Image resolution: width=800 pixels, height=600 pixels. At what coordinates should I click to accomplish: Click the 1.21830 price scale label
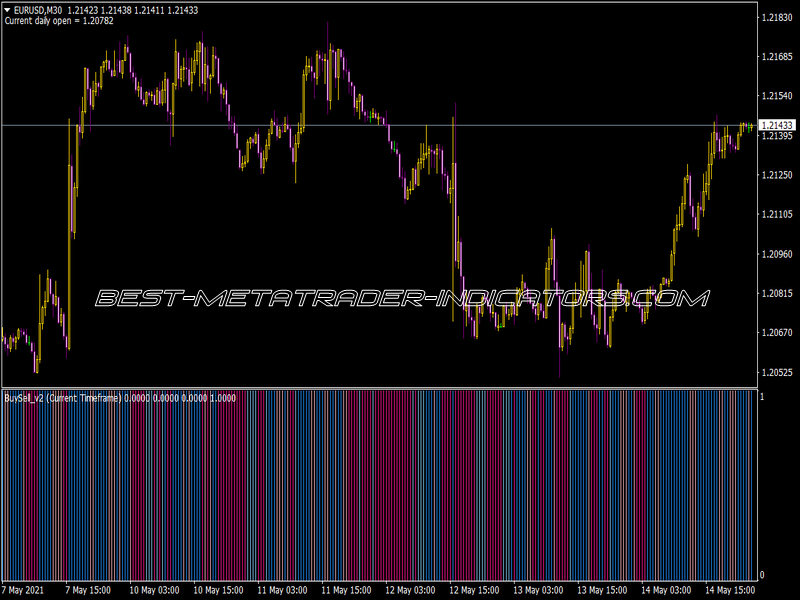[x=777, y=17]
